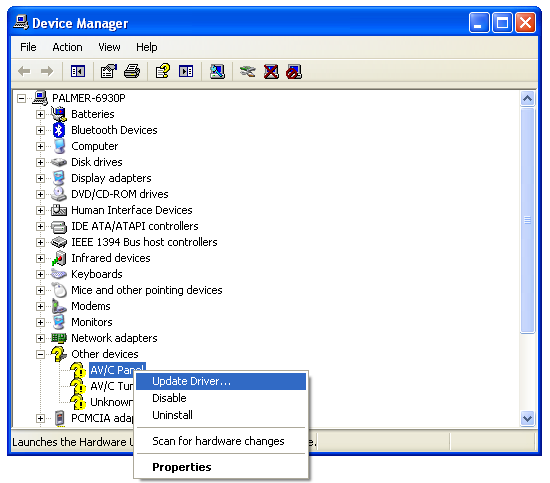Viewport: 550px width, 483px height.
Task: Click the scrollbar up arrow
Action: point(528,99)
